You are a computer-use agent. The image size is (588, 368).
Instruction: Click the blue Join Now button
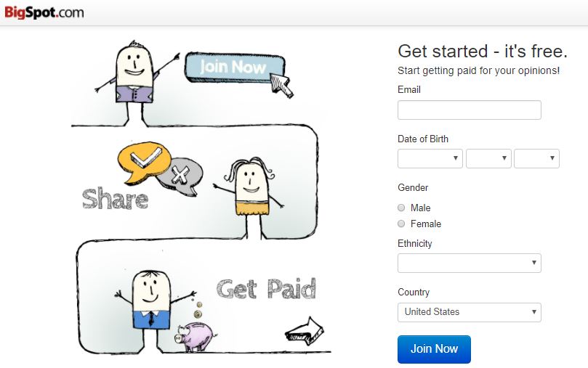pyautogui.click(x=434, y=349)
